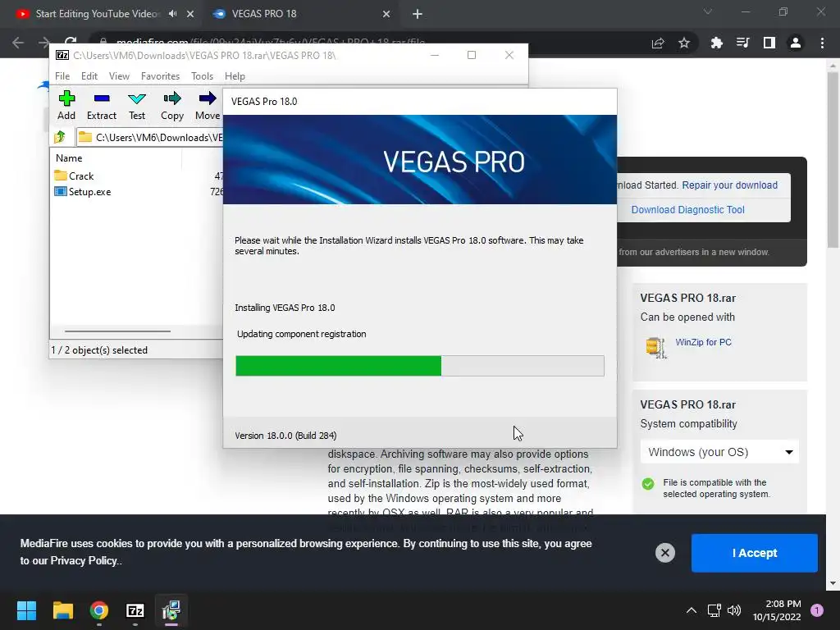Open Chrome media controls icon
This screenshot has height=630, width=840.
(x=742, y=43)
